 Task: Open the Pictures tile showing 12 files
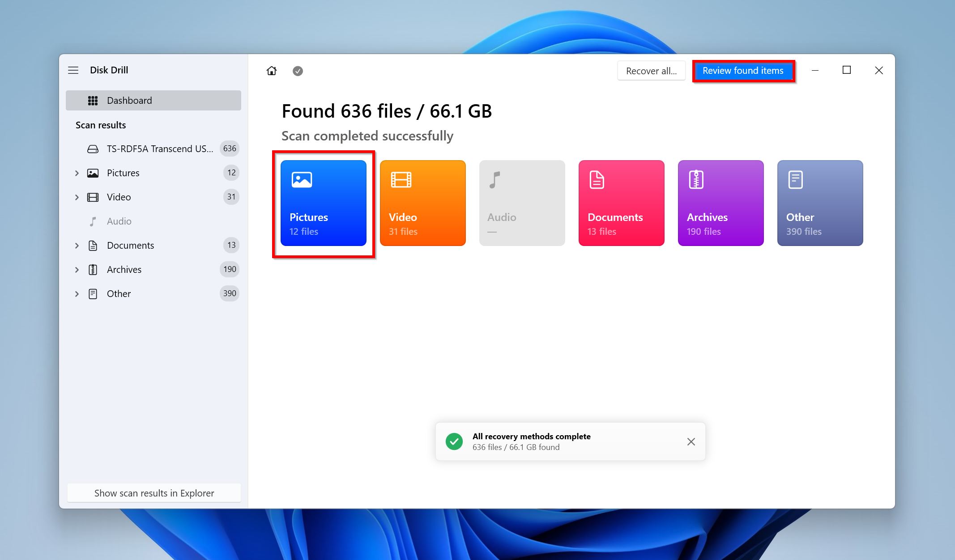pyautogui.click(x=323, y=203)
